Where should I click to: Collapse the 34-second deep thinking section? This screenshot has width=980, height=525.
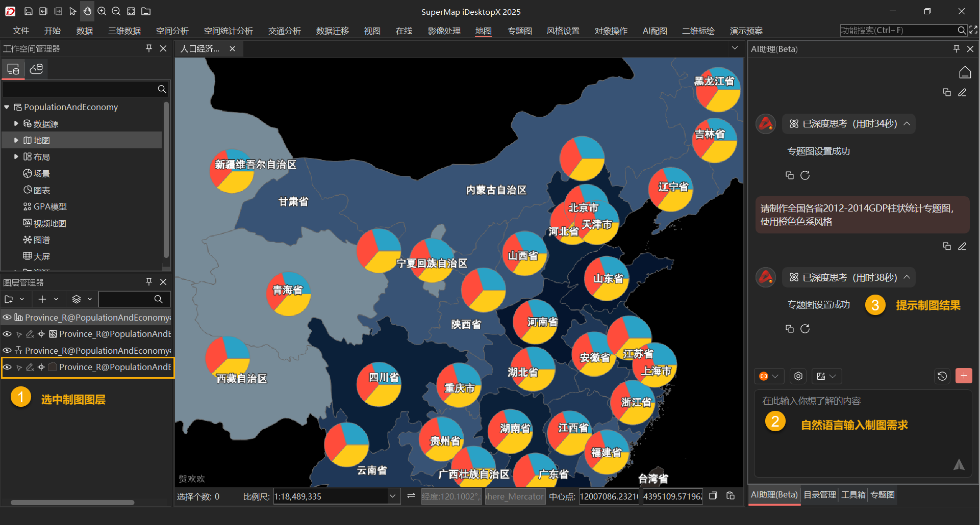coord(907,124)
